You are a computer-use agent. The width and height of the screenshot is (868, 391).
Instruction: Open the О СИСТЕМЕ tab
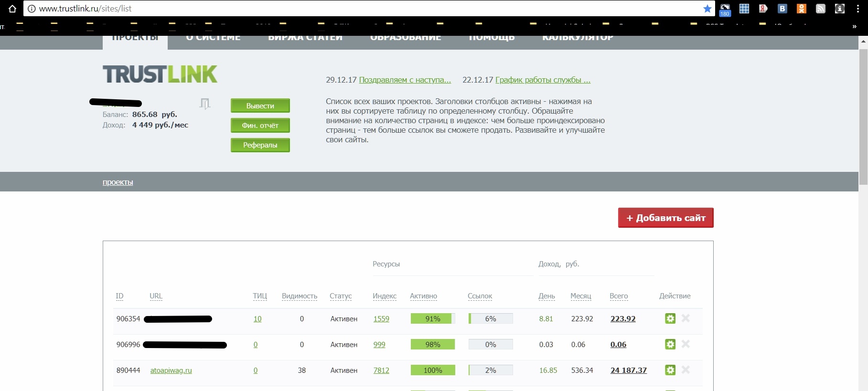click(x=213, y=38)
